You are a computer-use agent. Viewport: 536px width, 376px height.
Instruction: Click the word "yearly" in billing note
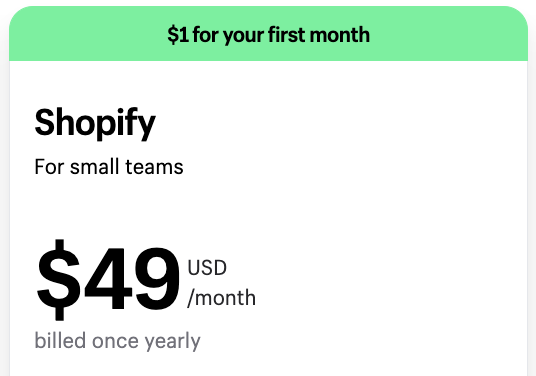point(172,342)
